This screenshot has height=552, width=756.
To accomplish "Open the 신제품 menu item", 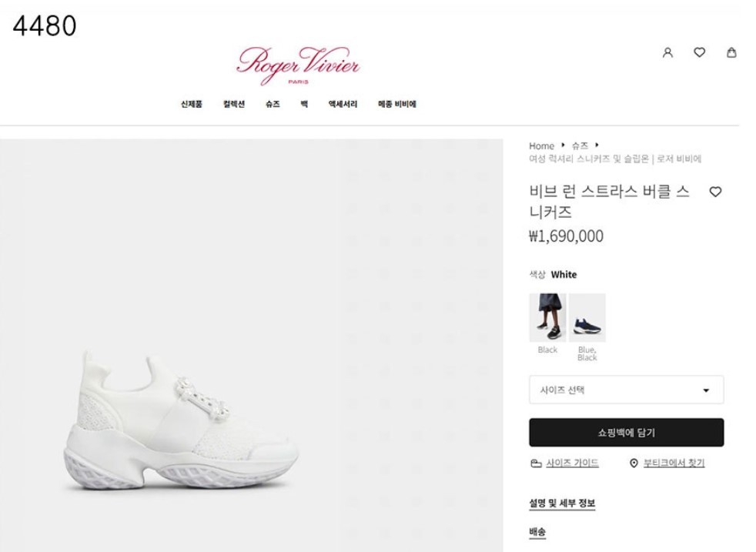I will (192, 104).
